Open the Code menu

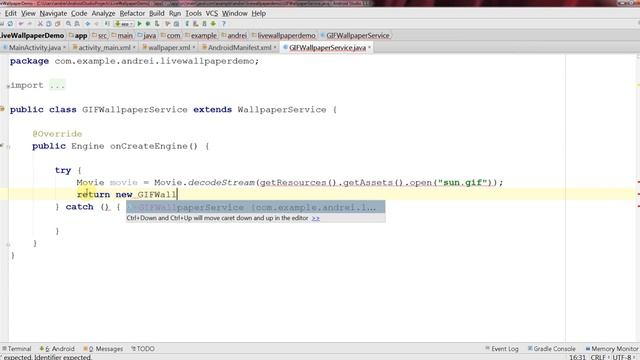coord(79,13)
